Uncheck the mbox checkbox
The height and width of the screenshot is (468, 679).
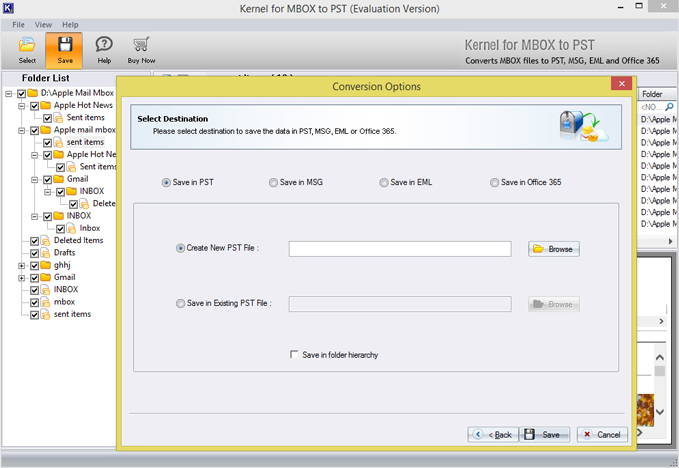point(35,303)
